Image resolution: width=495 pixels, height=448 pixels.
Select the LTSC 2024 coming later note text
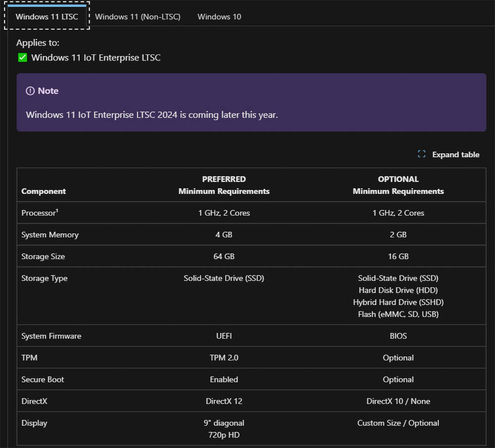(152, 115)
